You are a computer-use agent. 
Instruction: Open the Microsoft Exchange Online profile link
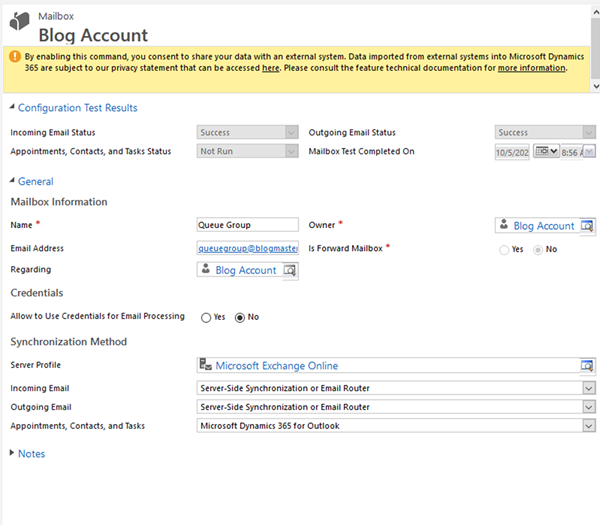[x=277, y=366]
